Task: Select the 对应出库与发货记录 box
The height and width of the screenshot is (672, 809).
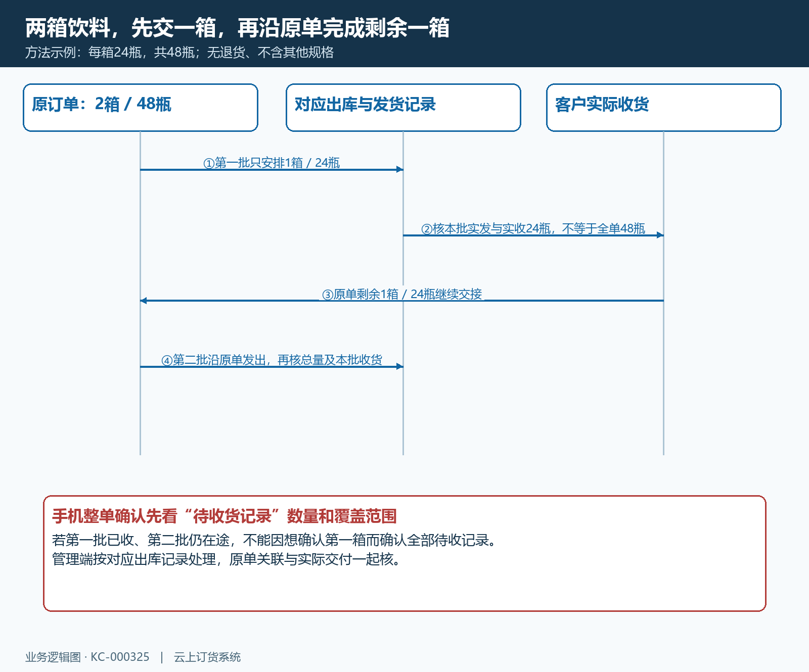Action: (x=403, y=108)
